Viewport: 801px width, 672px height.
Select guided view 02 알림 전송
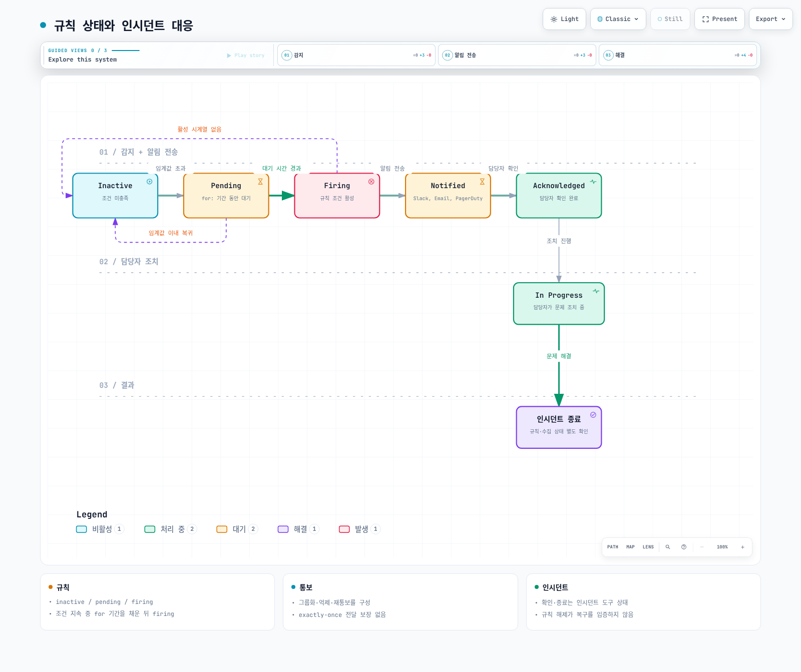point(517,55)
